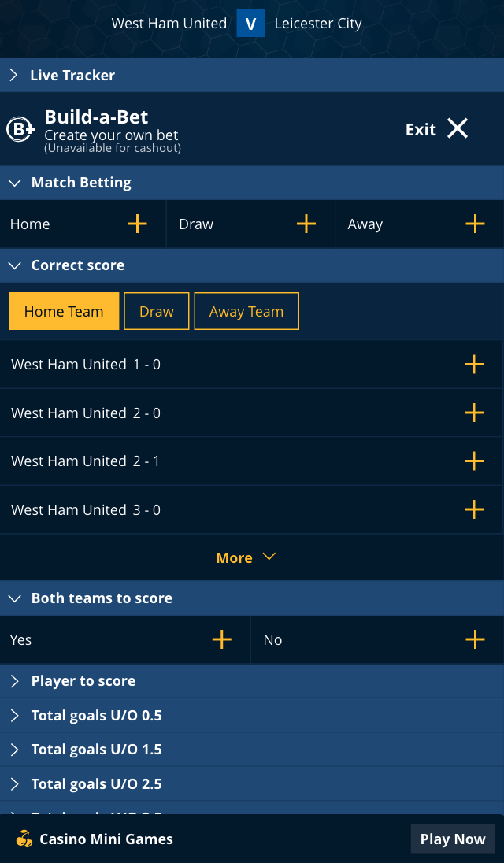Add Away selection in Match Betting

coord(474,224)
